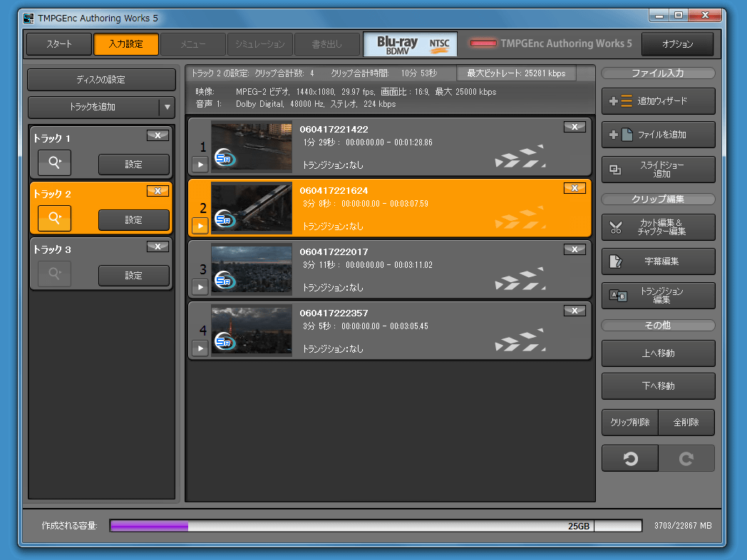Remove トラック 3 with its X button
The height and width of the screenshot is (560, 747).
coord(158,247)
